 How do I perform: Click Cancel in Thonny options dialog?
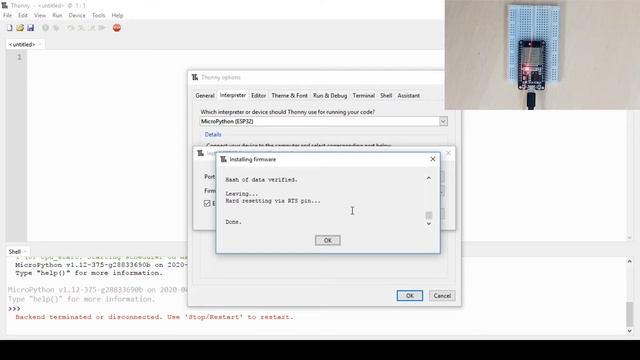click(442, 296)
